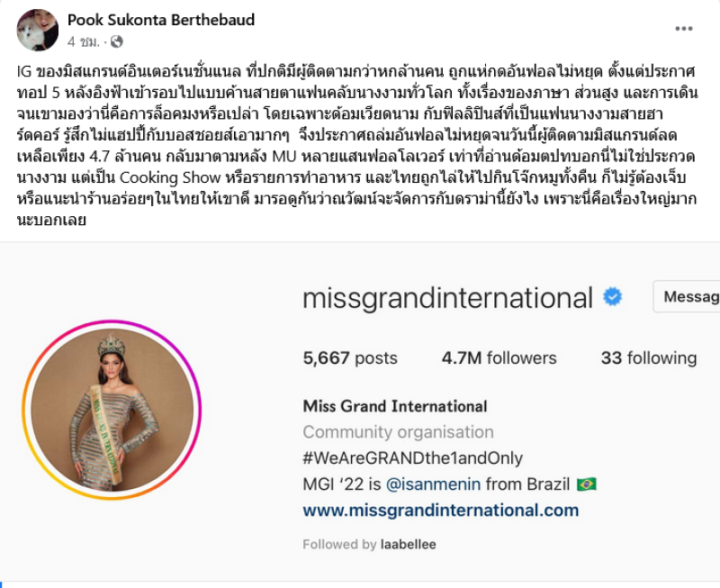Open Pook Sukonta's profile picture

click(x=38, y=31)
